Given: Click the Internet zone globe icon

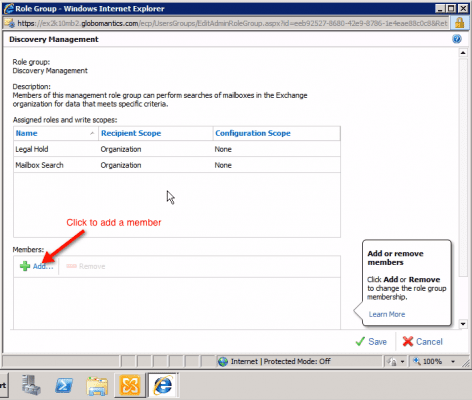Looking at the screenshot, I should coord(223,361).
